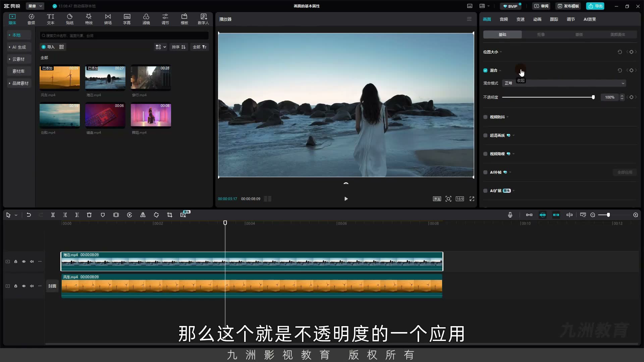644x362 pixels.
Task: Click the crop icon in timeline toolbar
Action: (x=170, y=215)
